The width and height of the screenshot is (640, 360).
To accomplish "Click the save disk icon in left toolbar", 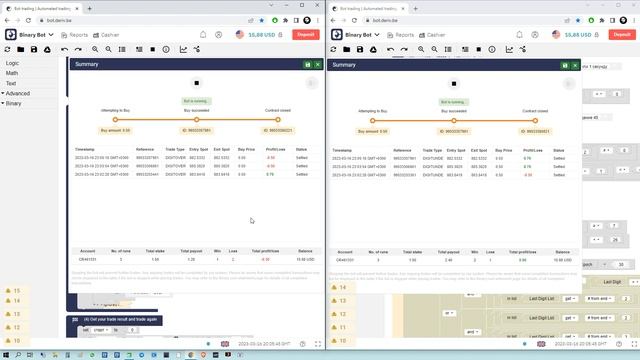I will coord(34,49).
